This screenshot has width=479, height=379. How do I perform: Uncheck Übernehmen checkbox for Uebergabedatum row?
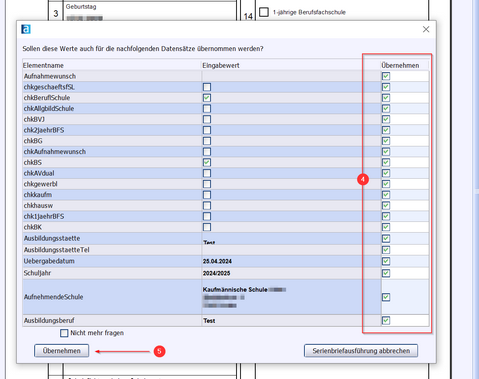coord(386,261)
